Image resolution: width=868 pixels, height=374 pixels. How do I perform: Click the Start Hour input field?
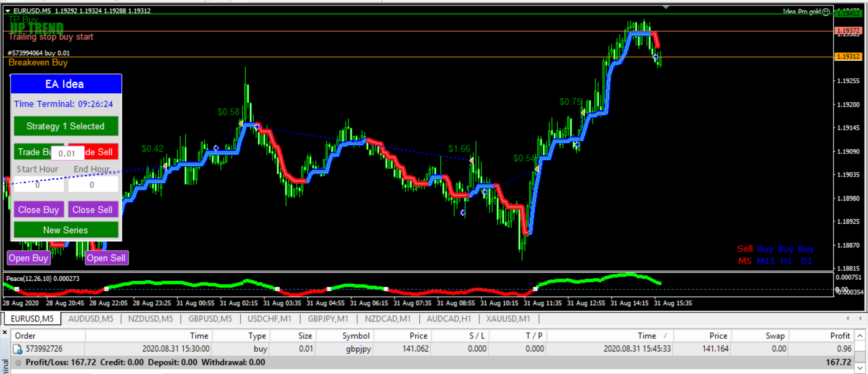click(38, 185)
